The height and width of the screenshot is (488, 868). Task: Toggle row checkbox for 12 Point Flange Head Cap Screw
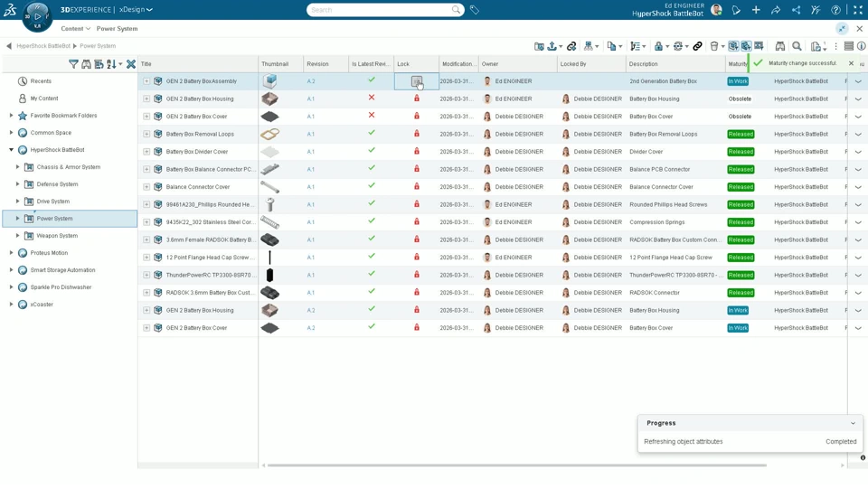click(146, 258)
